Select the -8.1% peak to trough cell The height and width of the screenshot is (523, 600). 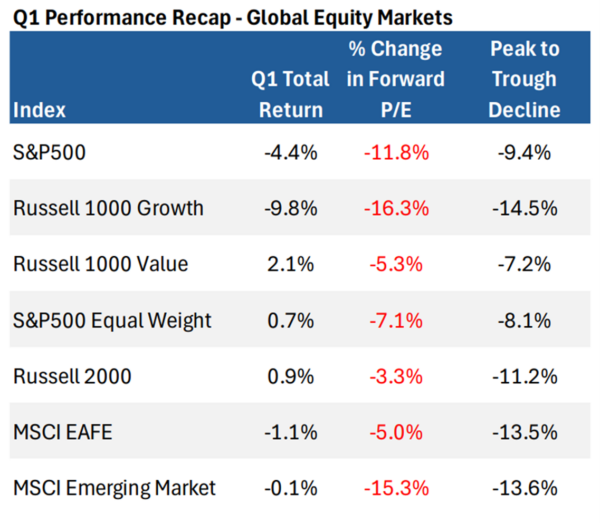click(x=525, y=320)
